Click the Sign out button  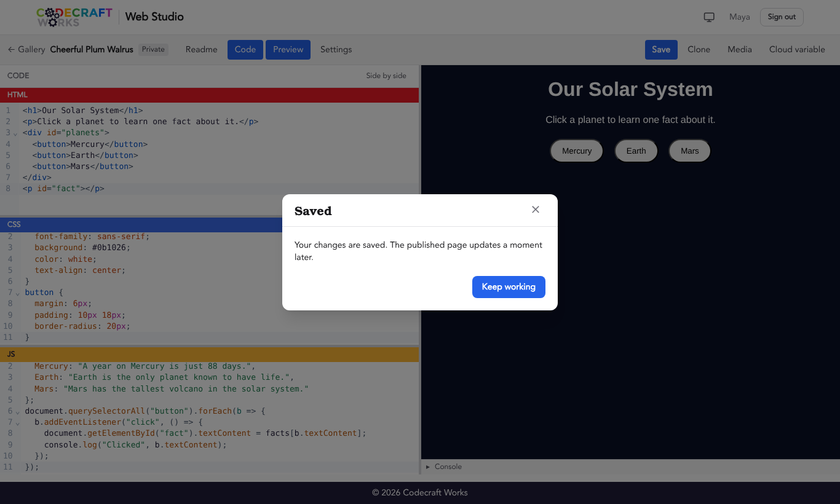point(782,17)
